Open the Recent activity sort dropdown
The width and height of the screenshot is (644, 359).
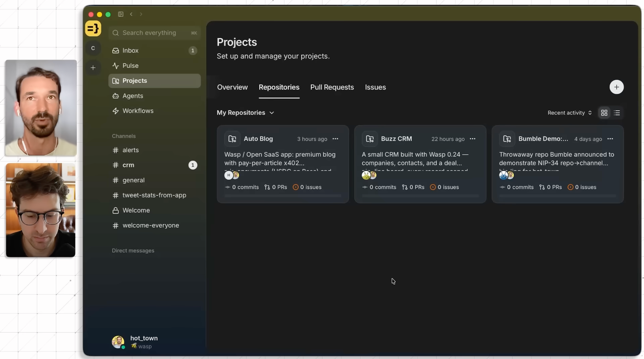point(569,113)
